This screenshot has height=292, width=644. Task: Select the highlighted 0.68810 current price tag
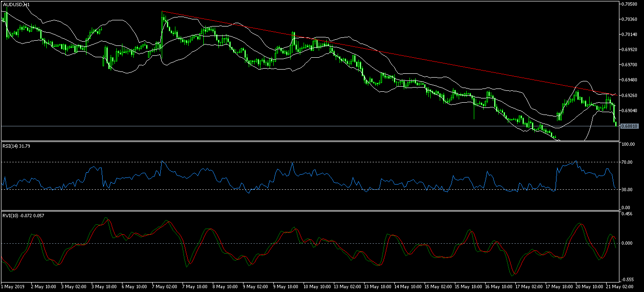[x=630, y=126]
